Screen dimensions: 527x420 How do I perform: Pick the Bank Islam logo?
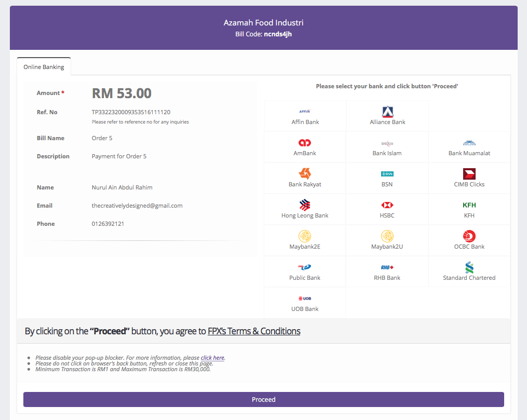pyautogui.click(x=387, y=143)
